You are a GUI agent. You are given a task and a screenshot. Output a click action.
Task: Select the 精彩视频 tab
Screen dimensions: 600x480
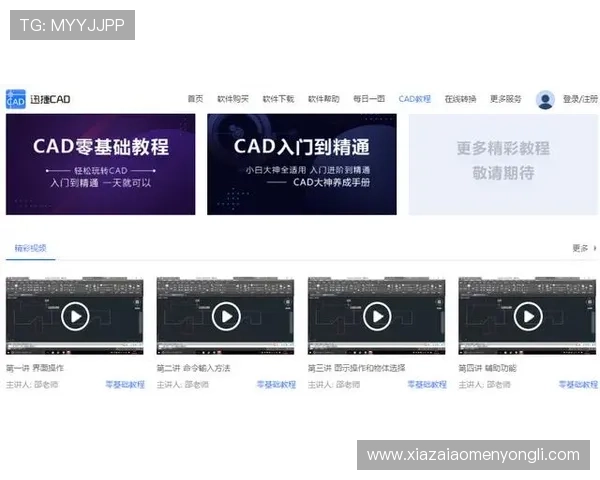pyautogui.click(x=31, y=248)
